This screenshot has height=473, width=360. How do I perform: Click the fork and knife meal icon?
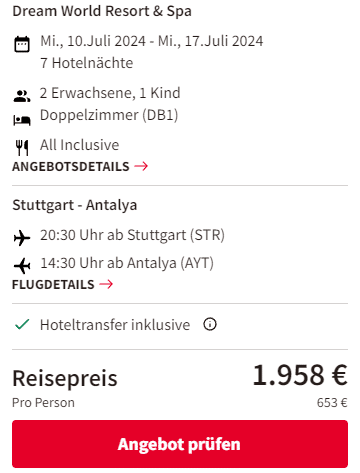(x=22, y=148)
